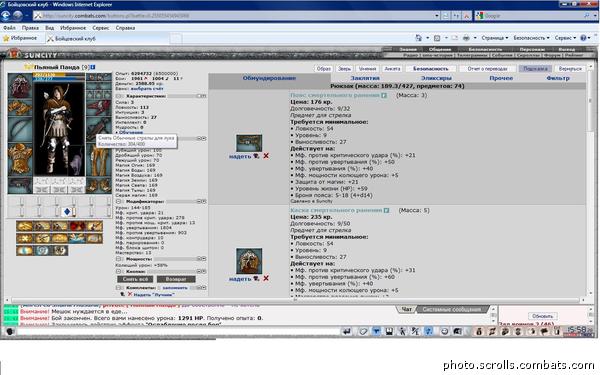Click the red X delete icon under helmet item
This screenshot has height=375, width=600.
pos(266,278)
